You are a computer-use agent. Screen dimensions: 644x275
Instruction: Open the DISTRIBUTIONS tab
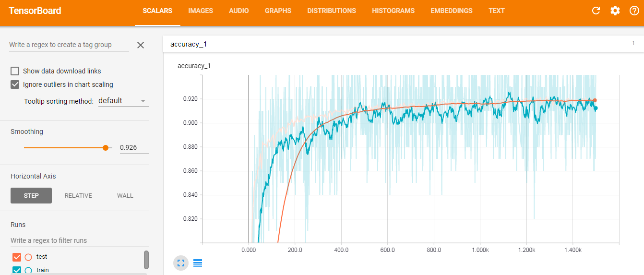click(332, 11)
